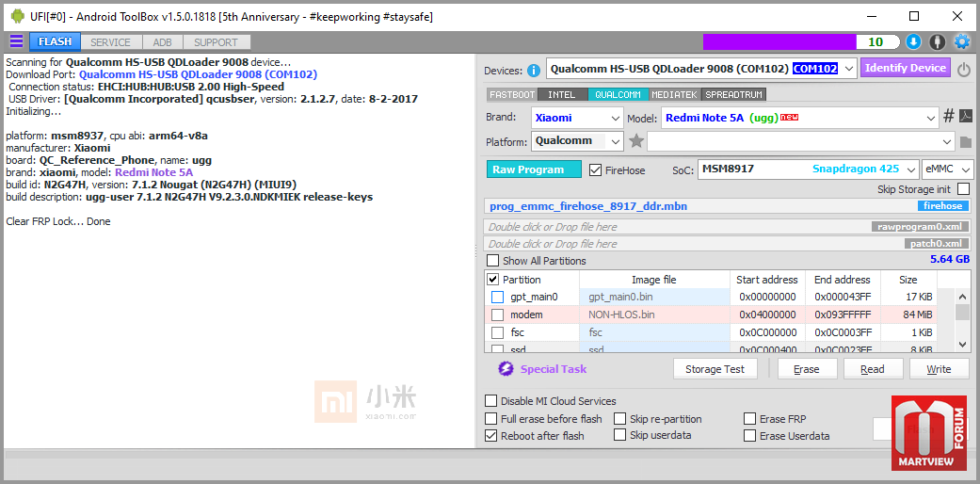Open the PDF document icon

(x=966, y=117)
